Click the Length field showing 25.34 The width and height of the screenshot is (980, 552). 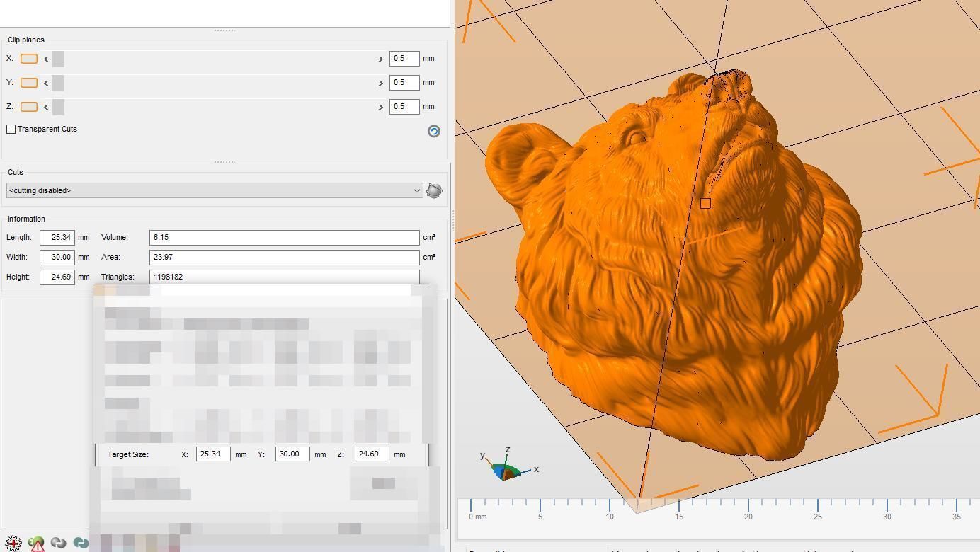tap(57, 237)
